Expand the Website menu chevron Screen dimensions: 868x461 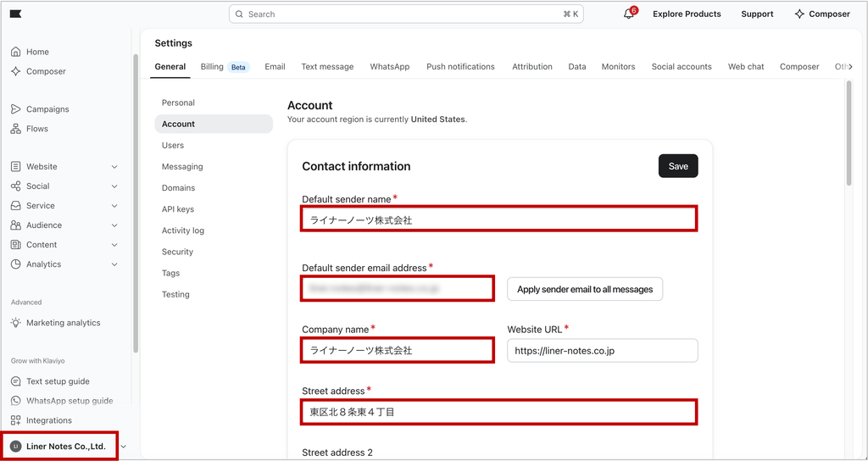tap(114, 167)
